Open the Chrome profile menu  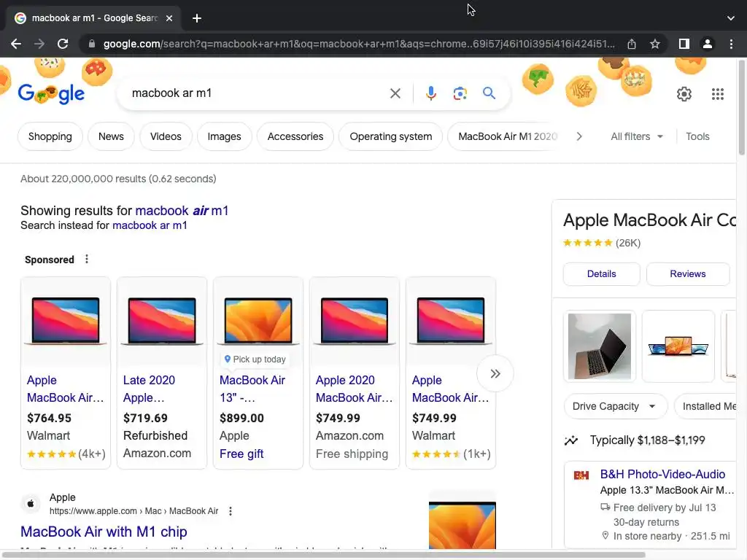coord(708,44)
